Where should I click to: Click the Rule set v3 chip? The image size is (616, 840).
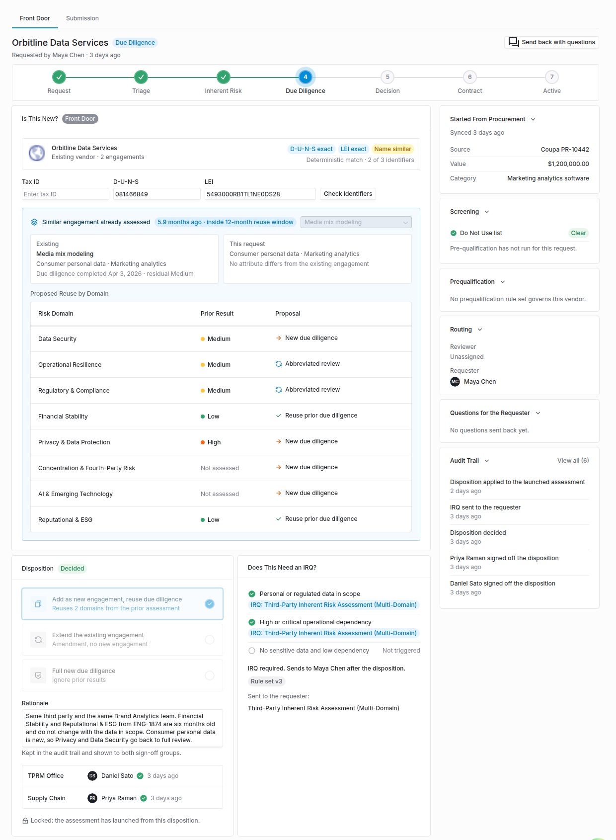click(266, 681)
